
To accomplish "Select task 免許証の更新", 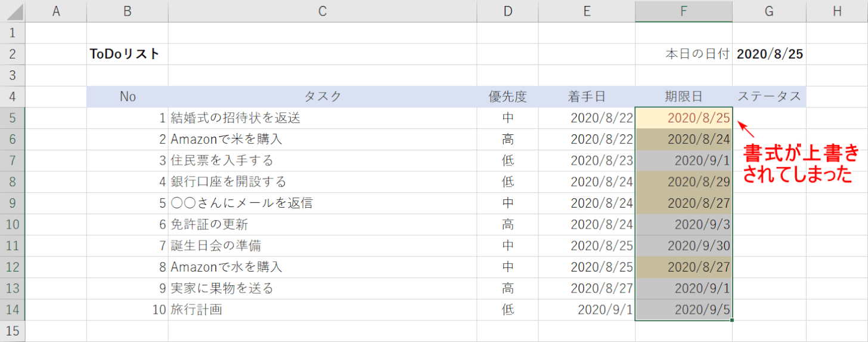I will coord(323,225).
